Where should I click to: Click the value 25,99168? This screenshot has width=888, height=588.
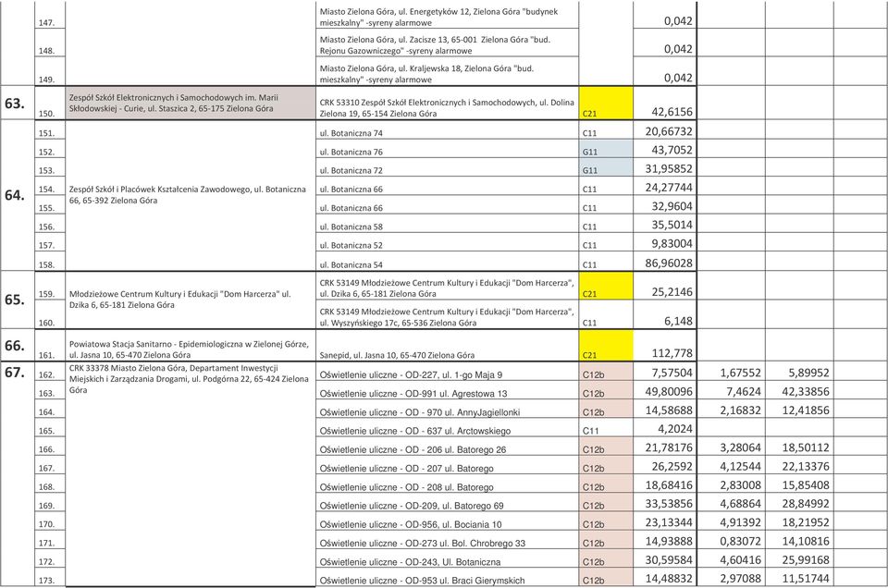click(806, 559)
